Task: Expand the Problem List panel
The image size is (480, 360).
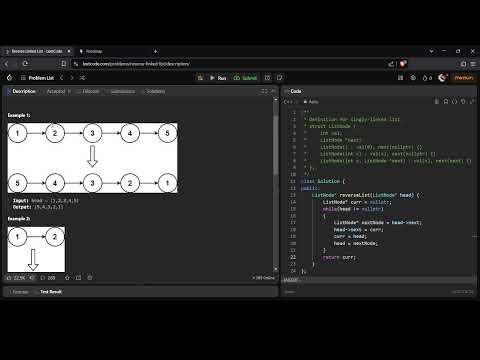Action: click(37, 78)
